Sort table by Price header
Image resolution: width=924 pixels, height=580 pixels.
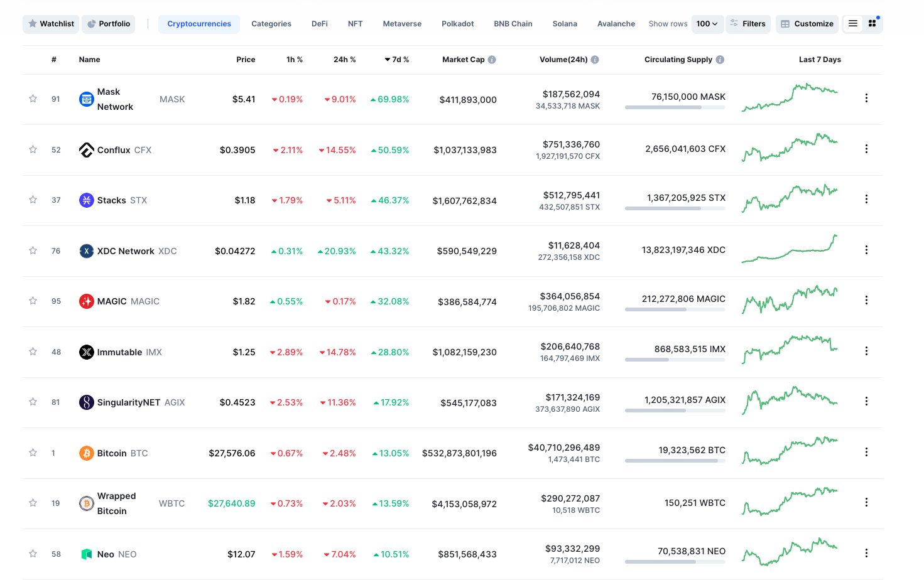point(246,60)
